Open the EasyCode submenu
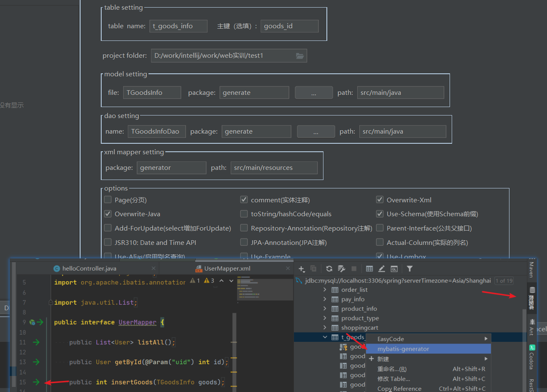547x392 pixels. coord(428,339)
